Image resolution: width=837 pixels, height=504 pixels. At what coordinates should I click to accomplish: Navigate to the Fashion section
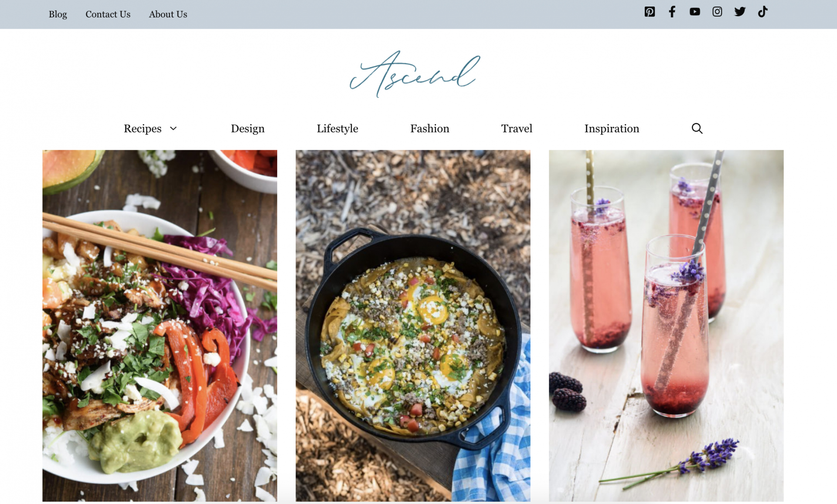click(429, 129)
